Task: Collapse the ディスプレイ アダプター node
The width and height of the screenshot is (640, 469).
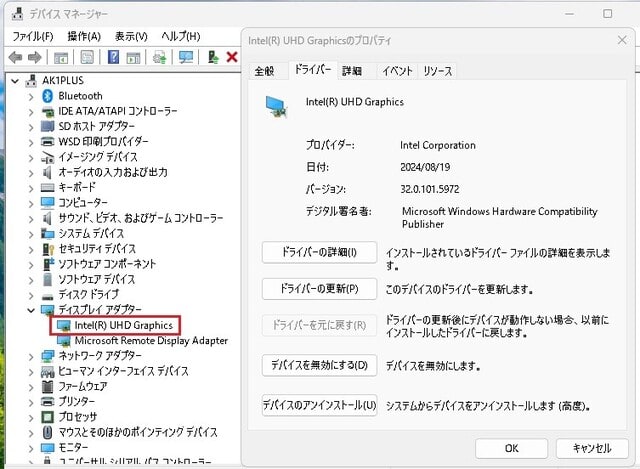Action: (31, 310)
